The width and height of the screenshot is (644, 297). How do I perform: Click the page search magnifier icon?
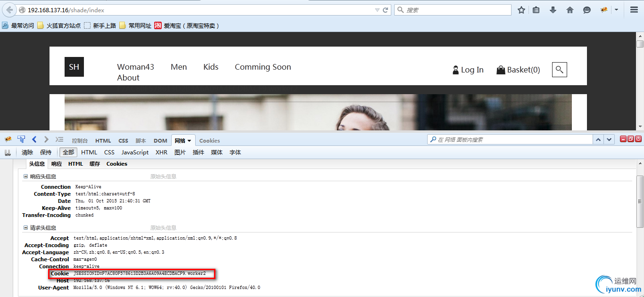pos(560,70)
